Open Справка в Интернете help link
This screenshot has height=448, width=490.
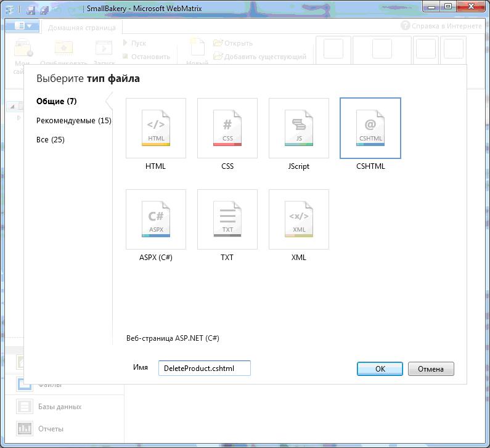tap(441, 26)
